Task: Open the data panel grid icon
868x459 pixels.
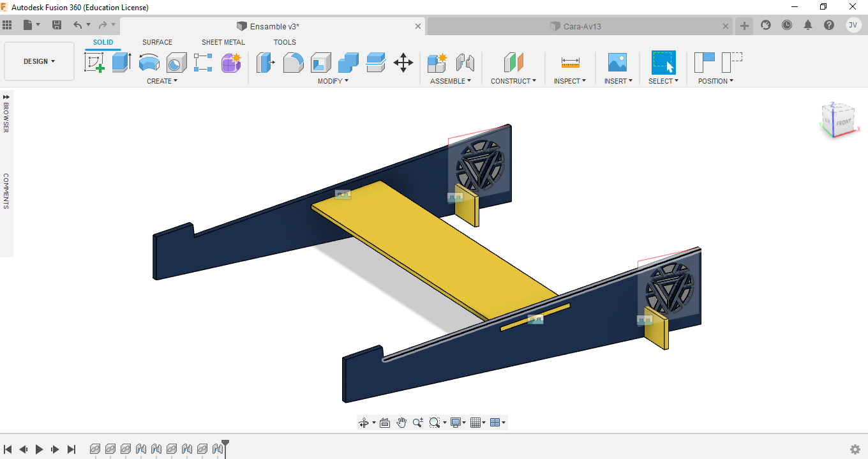Action: [x=8, y=25]
